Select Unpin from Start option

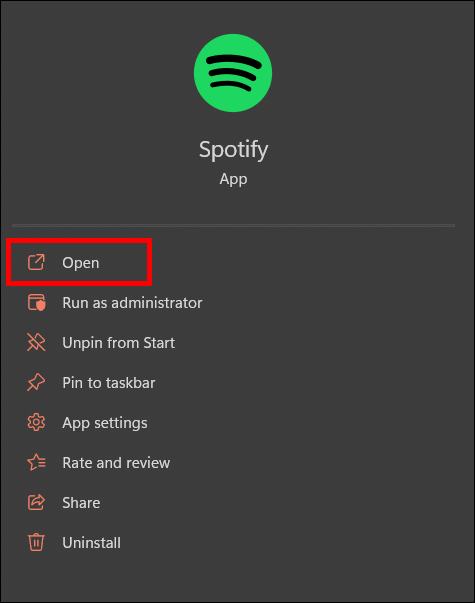[x=118, y=343]
